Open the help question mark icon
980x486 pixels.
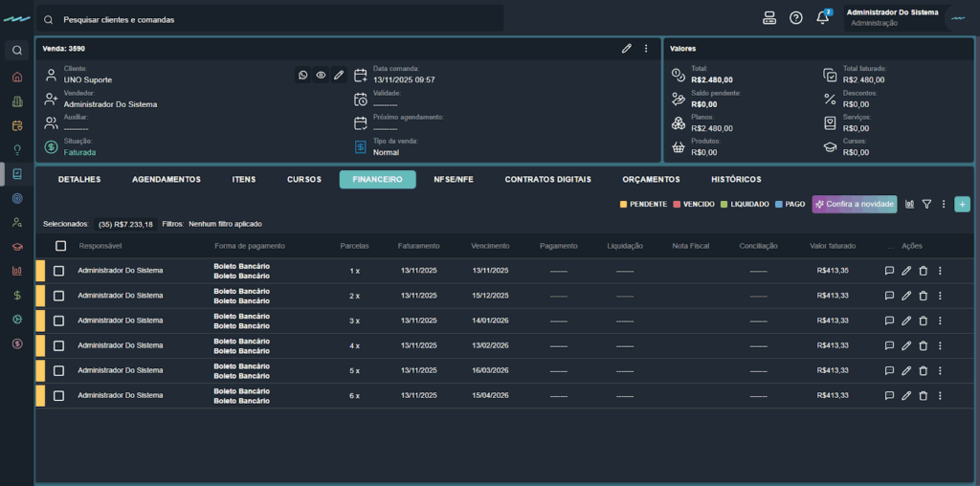795,18
